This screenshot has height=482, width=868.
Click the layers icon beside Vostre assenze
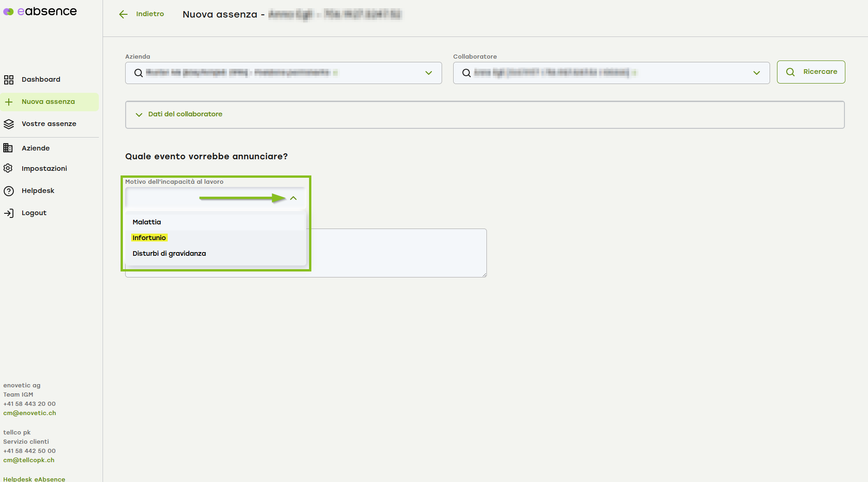tap(9, 124)
